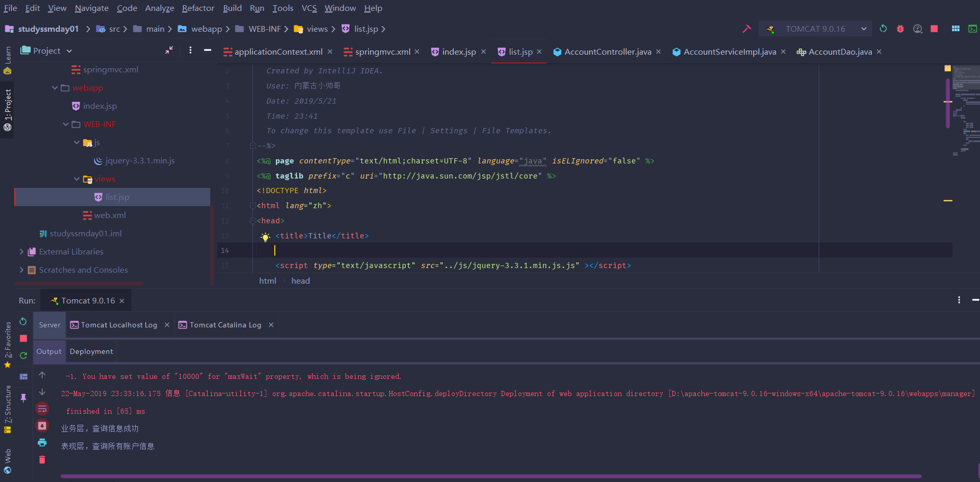Image resolution: width=980 pixels, height=482 pixels.
Task: Click Update application icon in Run panel
Action: pyautogui.click(x=23, y=356)
